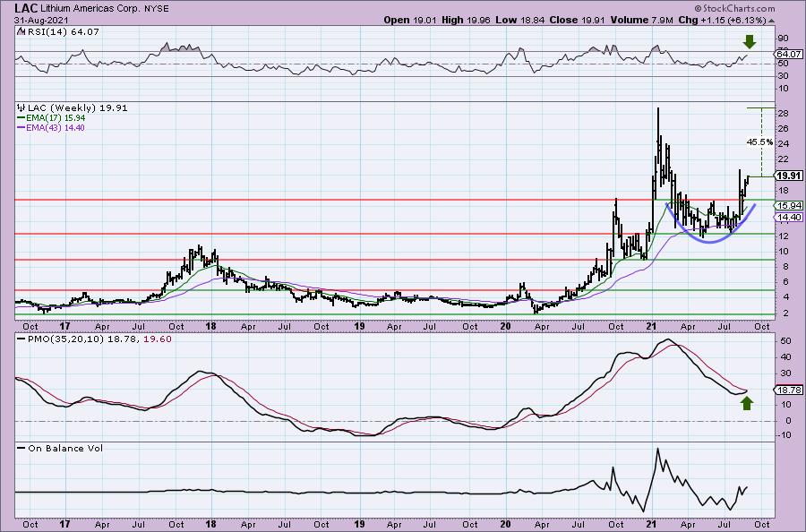The height and width of the screenshot is (532, 806).
Task: Click the Close 19.91 value in header
Action: click(577, 20)
